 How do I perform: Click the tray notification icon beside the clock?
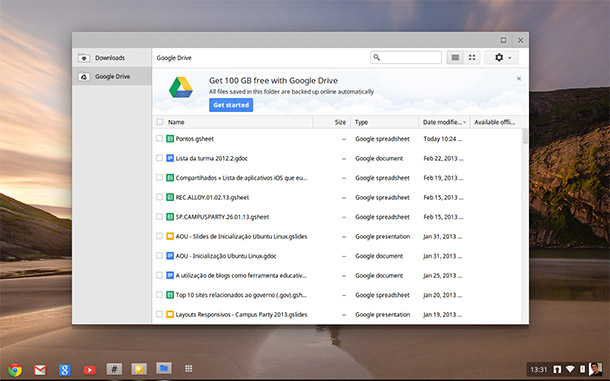coord(557,369)
